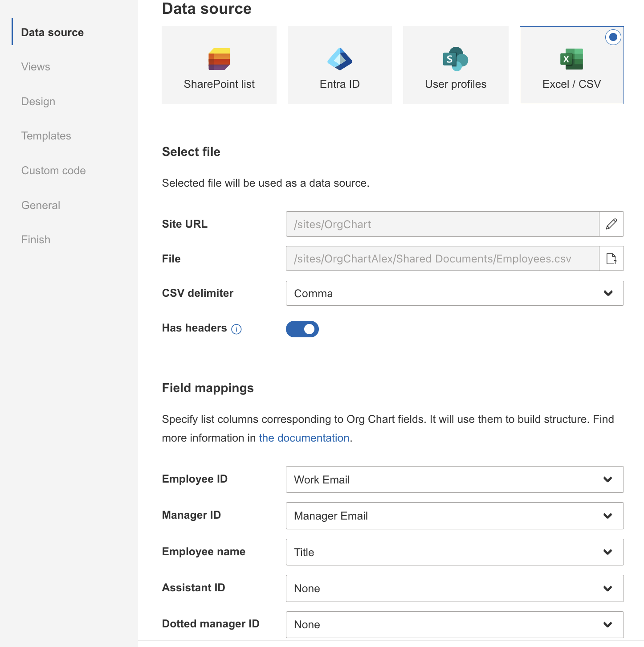The height and width of the screenshot is (647, 644).
Task: Click the pencil icon to edit Site URL
Action: tap(611, 224)
